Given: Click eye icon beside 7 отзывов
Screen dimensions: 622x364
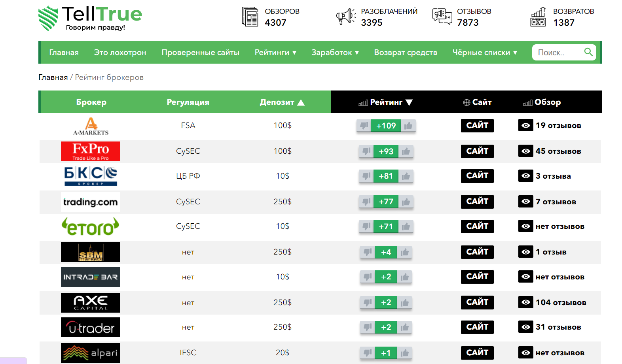Looking at the screenshot, I should tap(525, 202).
